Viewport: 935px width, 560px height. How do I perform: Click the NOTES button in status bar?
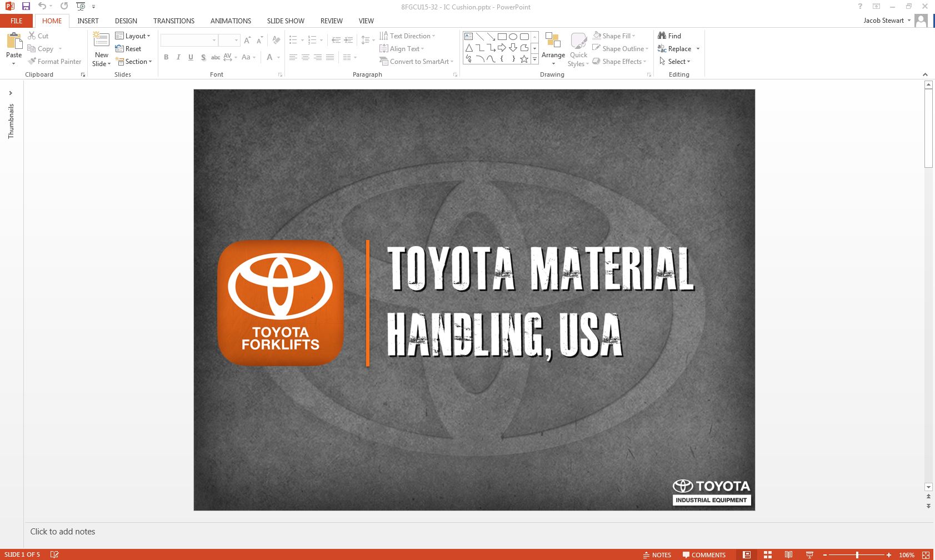pyautogui.click(x=657, y=554)
